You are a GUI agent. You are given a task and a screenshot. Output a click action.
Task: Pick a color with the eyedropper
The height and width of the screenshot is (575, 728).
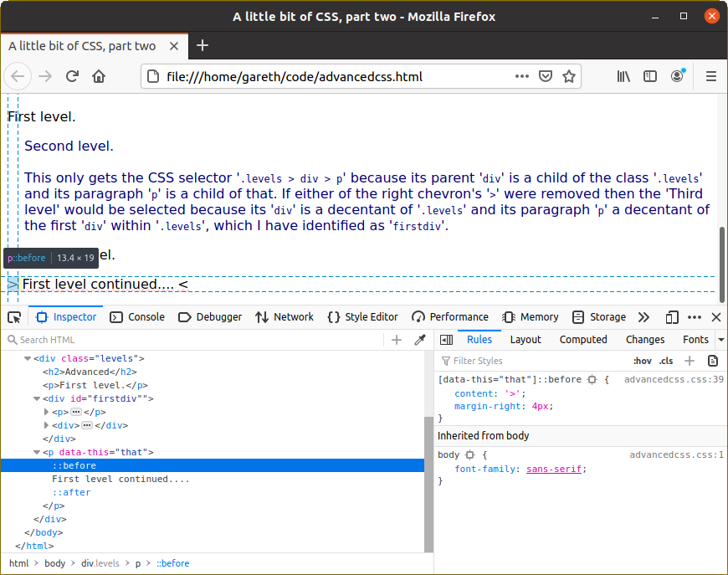420,340
